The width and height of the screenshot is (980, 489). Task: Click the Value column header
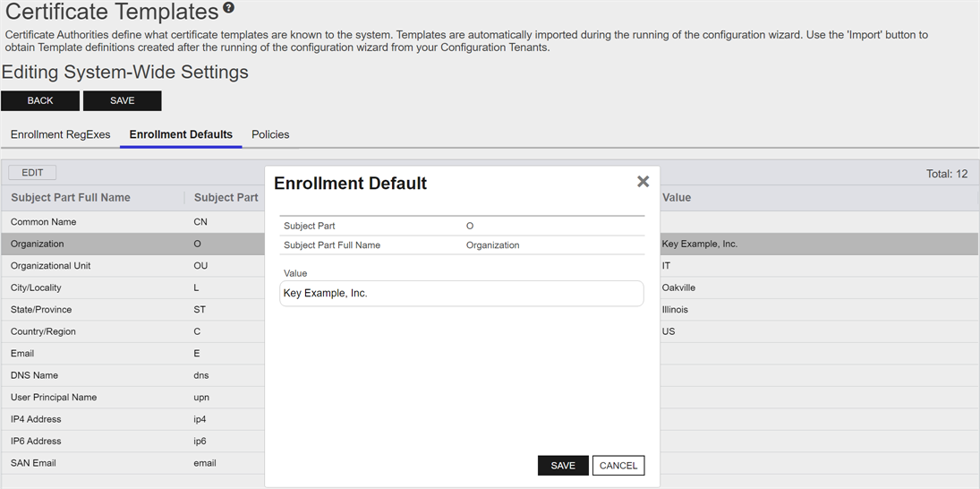(677, 197)
